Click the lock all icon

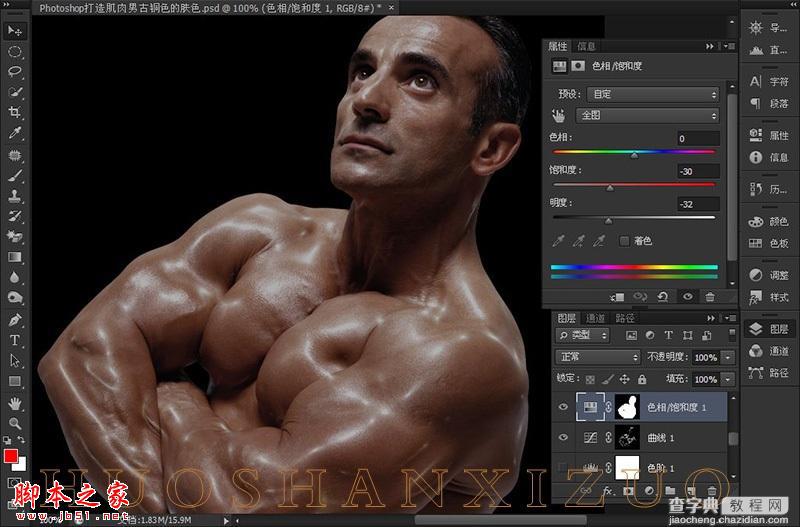pos(642,379)
